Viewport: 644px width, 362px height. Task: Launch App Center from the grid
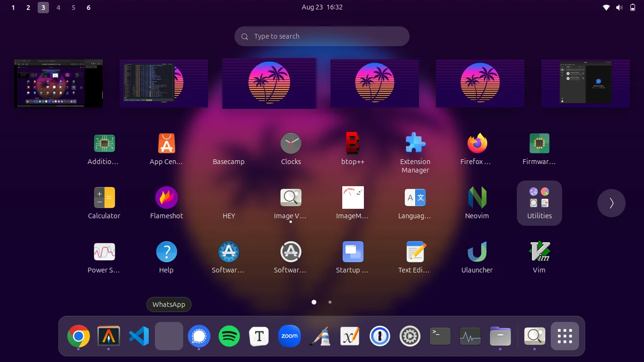pos(166,143)
